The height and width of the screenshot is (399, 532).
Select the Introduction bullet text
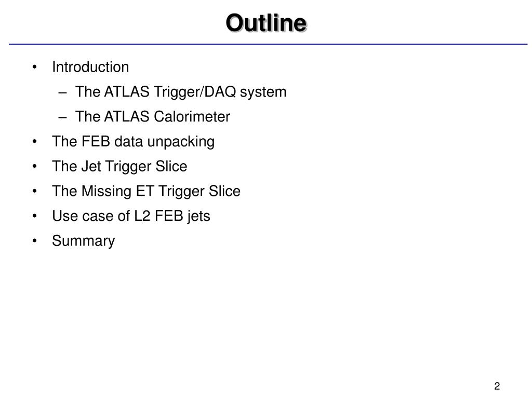[x=90, y=67]
